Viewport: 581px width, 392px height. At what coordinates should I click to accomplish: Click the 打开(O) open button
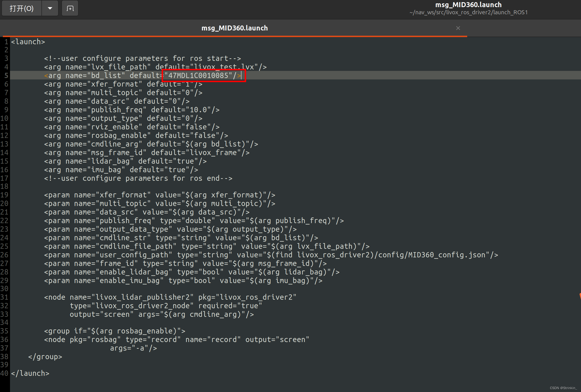21,9
